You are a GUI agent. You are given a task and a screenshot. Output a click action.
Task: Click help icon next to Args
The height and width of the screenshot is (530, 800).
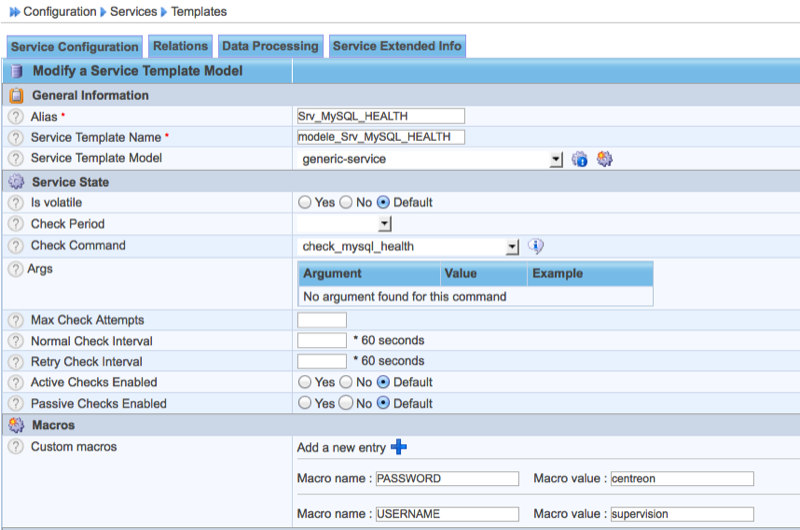pyautogui.click(x=15, y=270)
